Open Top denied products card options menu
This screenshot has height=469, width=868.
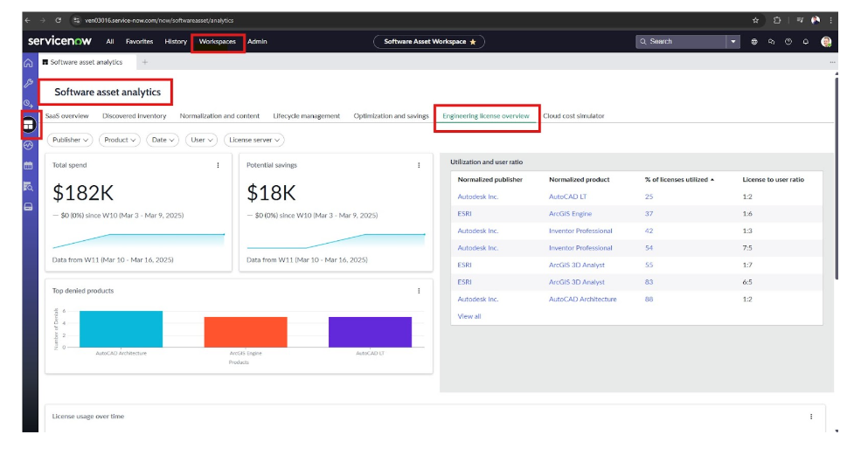coord(419,291)
